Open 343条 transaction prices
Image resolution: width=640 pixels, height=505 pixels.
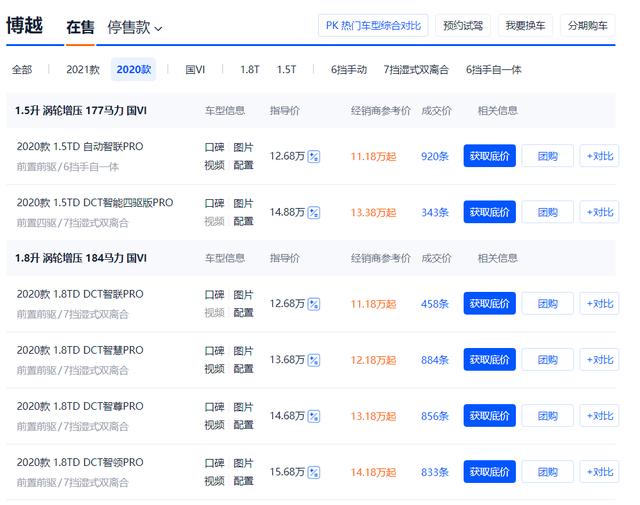(435, 213)
